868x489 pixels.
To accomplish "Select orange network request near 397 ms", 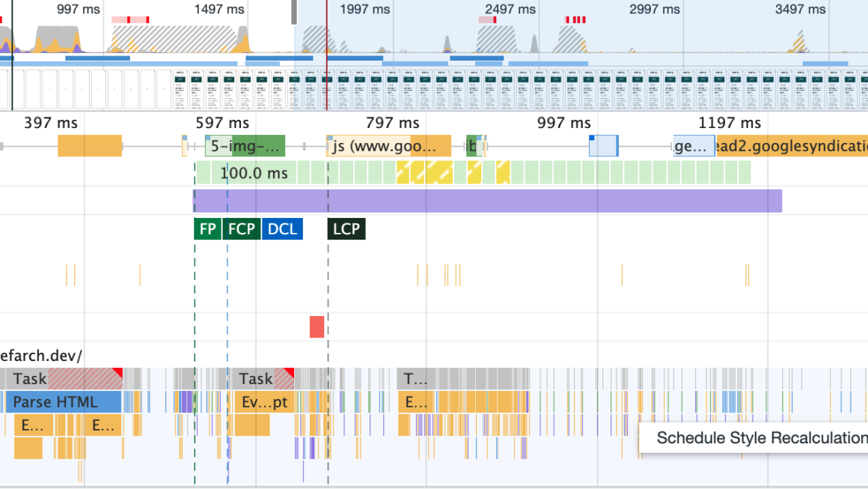I will tap(90, 146).
